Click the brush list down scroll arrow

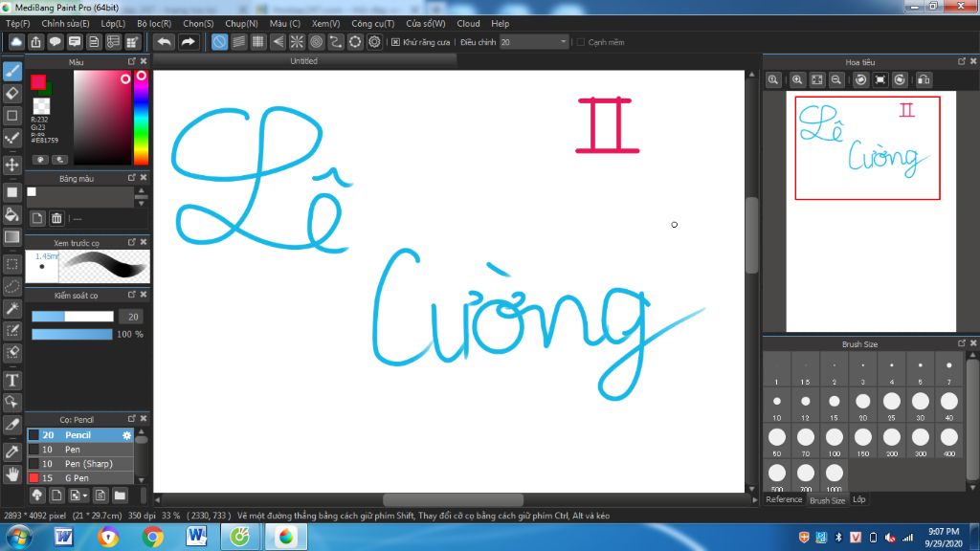point(142,480)
